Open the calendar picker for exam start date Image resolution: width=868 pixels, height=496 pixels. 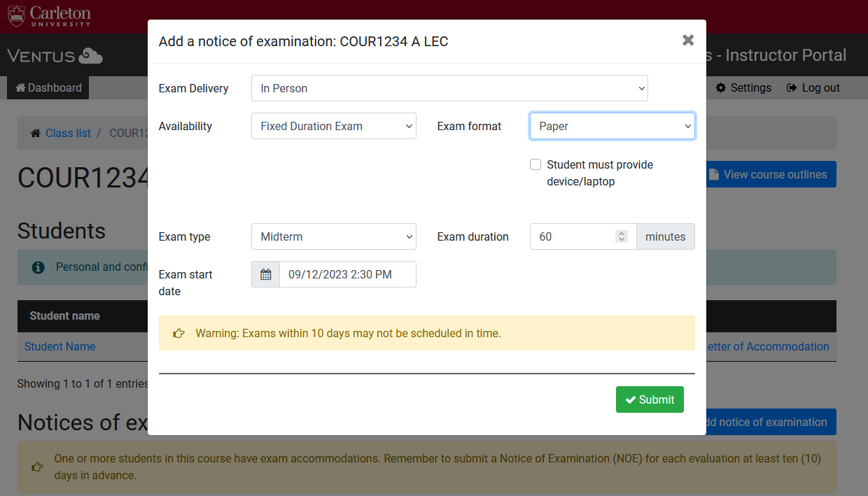click(x=265, y=274)
